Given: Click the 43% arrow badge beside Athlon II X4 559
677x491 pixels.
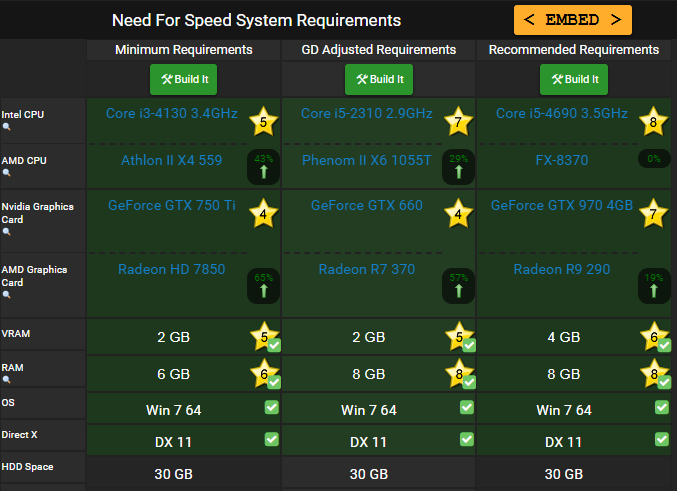Looking at the screenshot, I should [x=263, y=167].
